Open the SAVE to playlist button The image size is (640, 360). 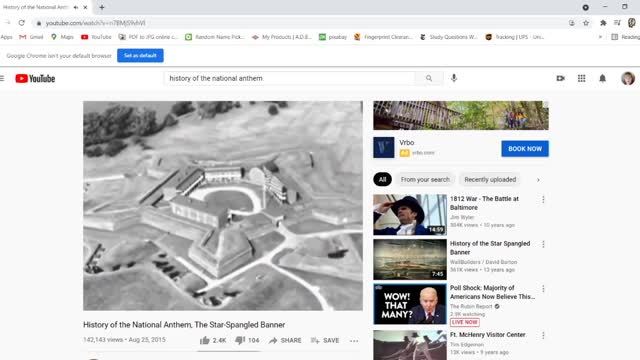[x=325, y=340]
